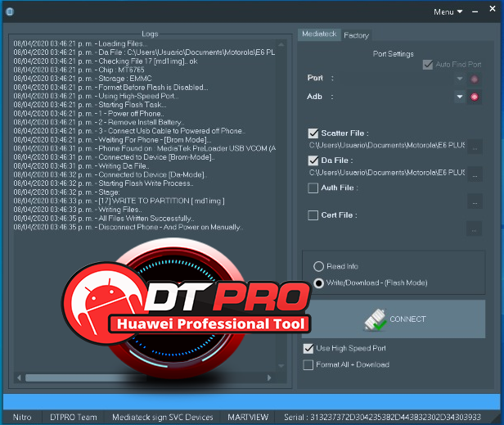Click log line 'WRITE TO PARTITION [ md1img ]'
Viewport: 504px width, 425px height.
pyautogui.click(x=119, y=201)
